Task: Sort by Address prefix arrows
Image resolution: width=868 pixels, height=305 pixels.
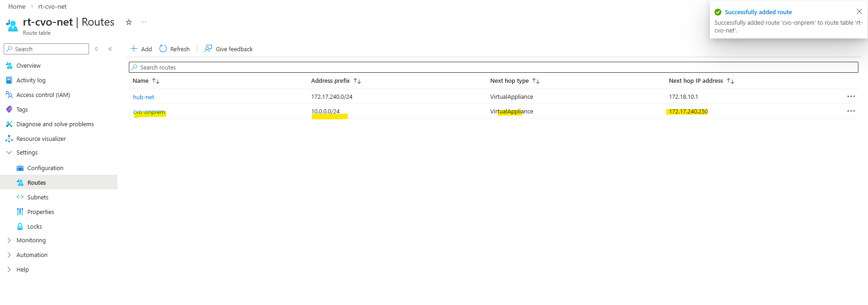Action: (x=357, y=81)
